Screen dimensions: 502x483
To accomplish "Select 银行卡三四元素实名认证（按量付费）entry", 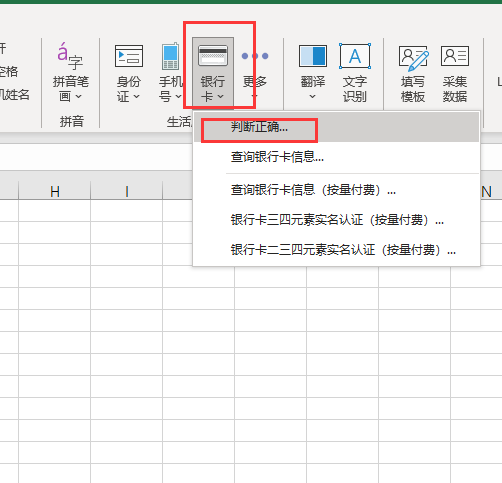I will (x=337, y=220).
